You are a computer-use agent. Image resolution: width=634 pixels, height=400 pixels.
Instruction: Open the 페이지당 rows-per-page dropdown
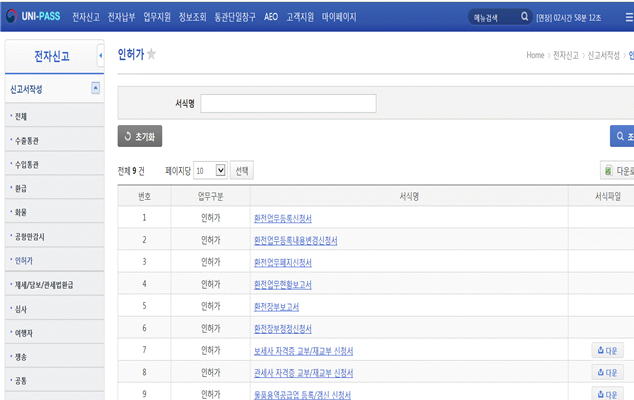pos(210,171)
